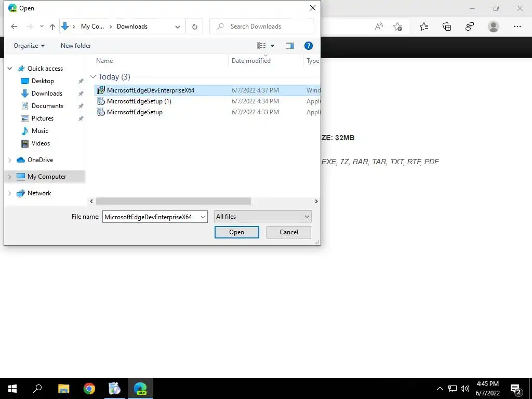Click the Cancel button
The width and height of the screenshot is (532, 399).
click(289, 232)
